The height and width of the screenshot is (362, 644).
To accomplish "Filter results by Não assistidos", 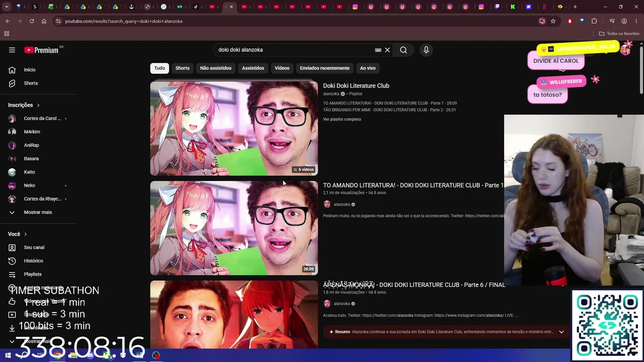I will click(216, 68).
